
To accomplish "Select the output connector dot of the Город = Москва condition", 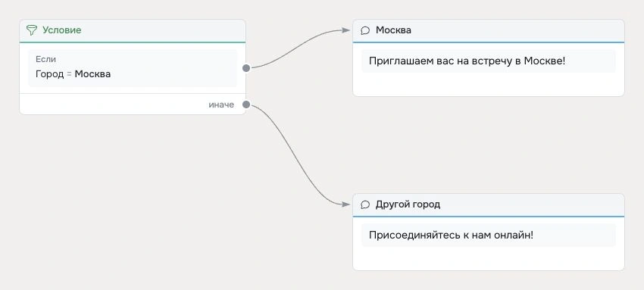I will [x=246, y=68].
